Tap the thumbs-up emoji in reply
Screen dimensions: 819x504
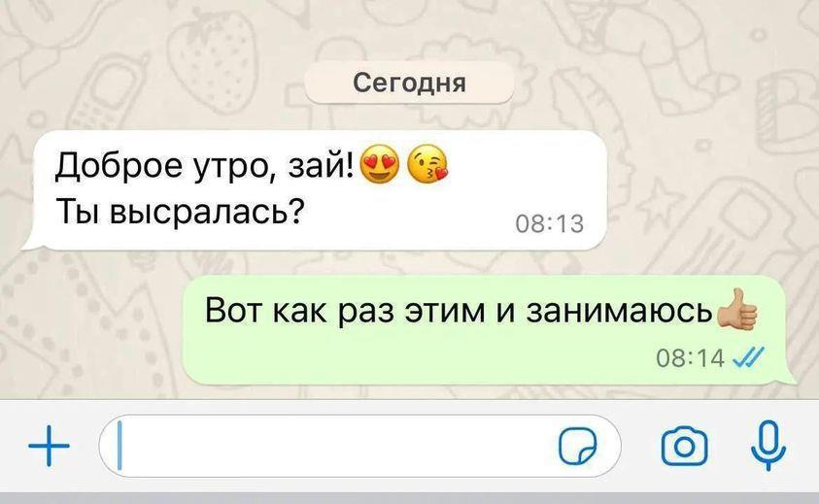(x=738, y=310)
